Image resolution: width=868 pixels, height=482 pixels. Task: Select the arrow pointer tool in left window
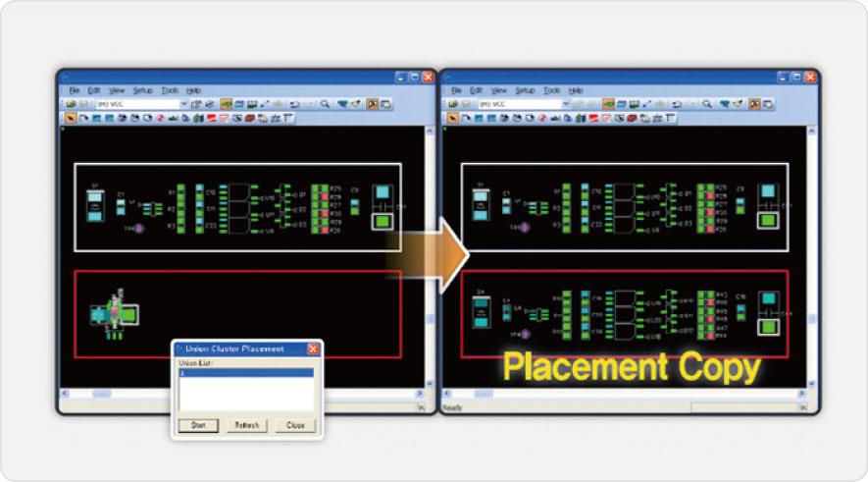click(69, 117)
